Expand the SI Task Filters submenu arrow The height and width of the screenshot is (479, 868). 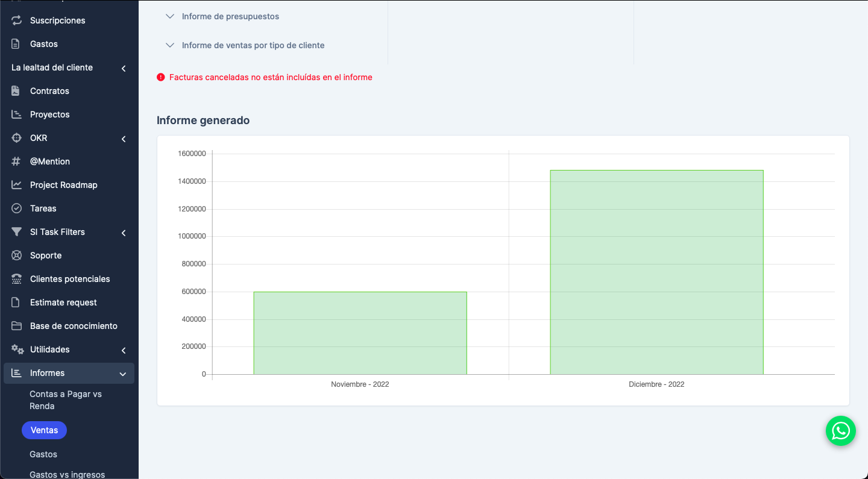123,233
